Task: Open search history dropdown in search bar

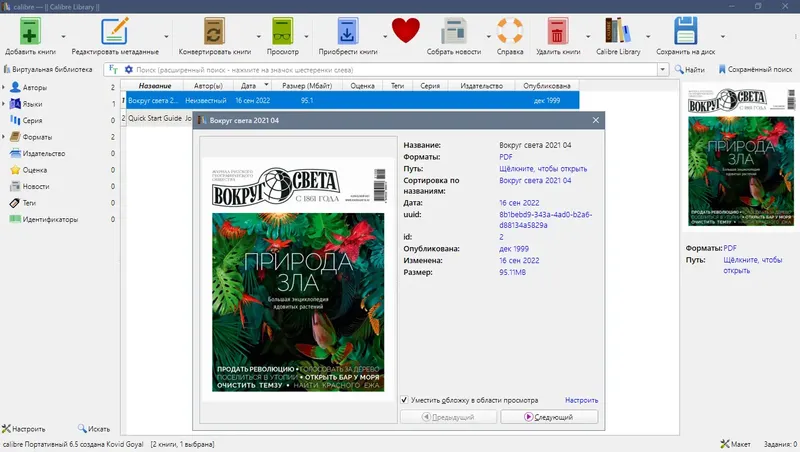Action: point(663,69)
